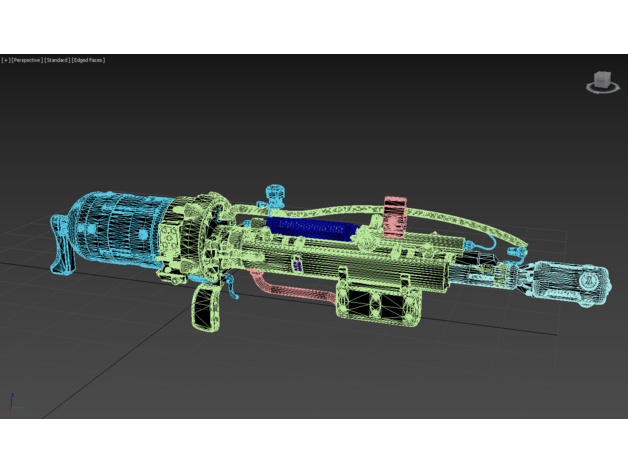
Task: Click the XYZ axis tripod gizmo
Action: pos(12,402)
